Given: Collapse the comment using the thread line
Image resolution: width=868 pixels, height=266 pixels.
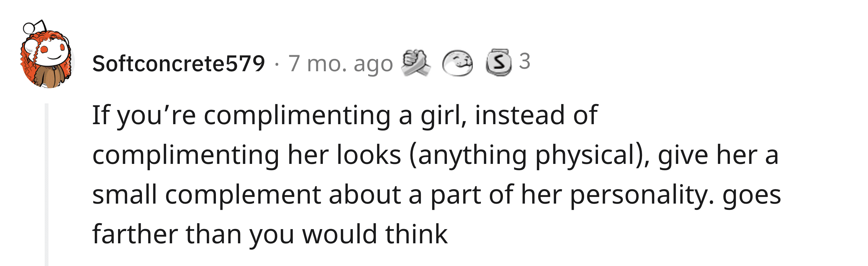Looking at the screenshot, I should click(47, 184).
